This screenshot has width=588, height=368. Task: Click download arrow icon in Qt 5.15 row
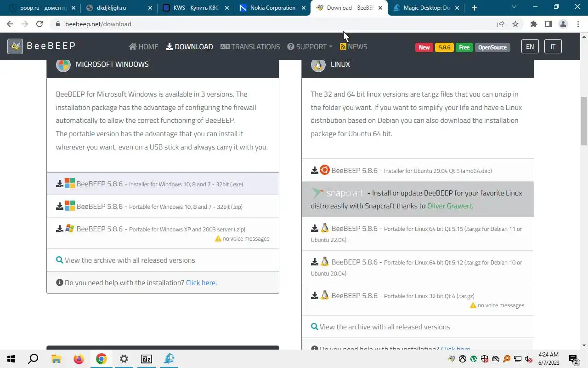(x=315, y=229)
